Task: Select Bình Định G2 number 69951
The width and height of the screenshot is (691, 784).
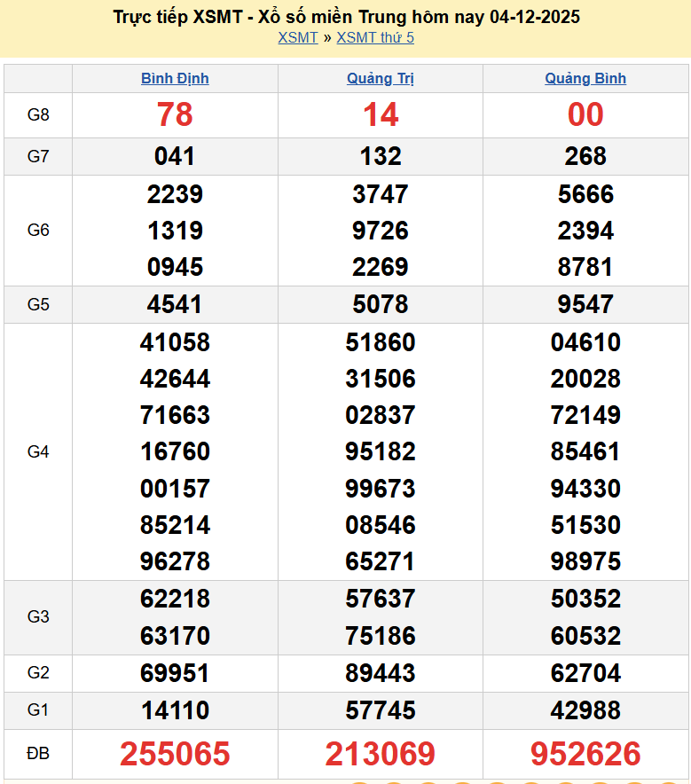Action: point(175,673)
